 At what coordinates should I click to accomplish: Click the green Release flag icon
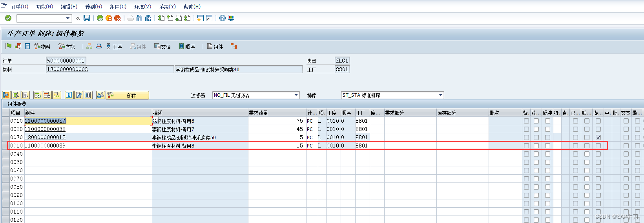coord(9,46)
